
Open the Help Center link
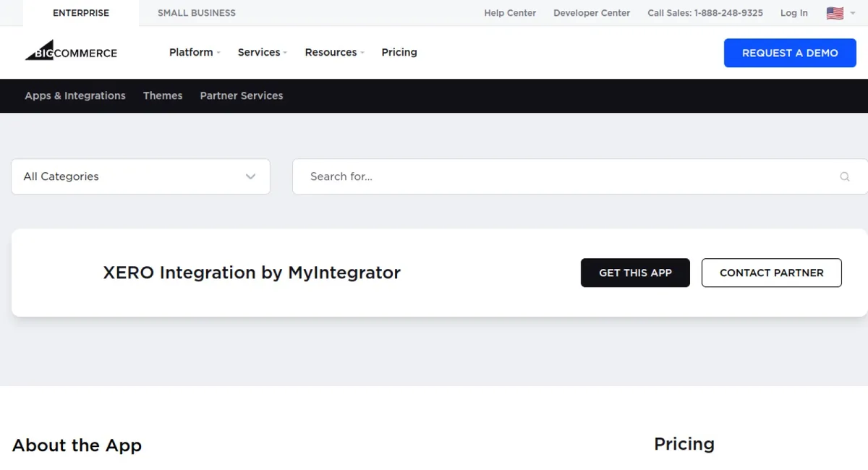pos(510,12)
